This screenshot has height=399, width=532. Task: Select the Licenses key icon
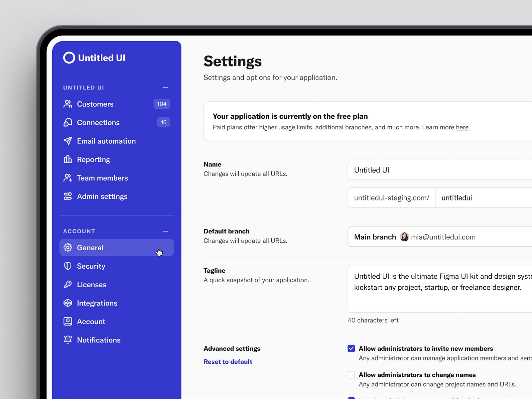68,285
